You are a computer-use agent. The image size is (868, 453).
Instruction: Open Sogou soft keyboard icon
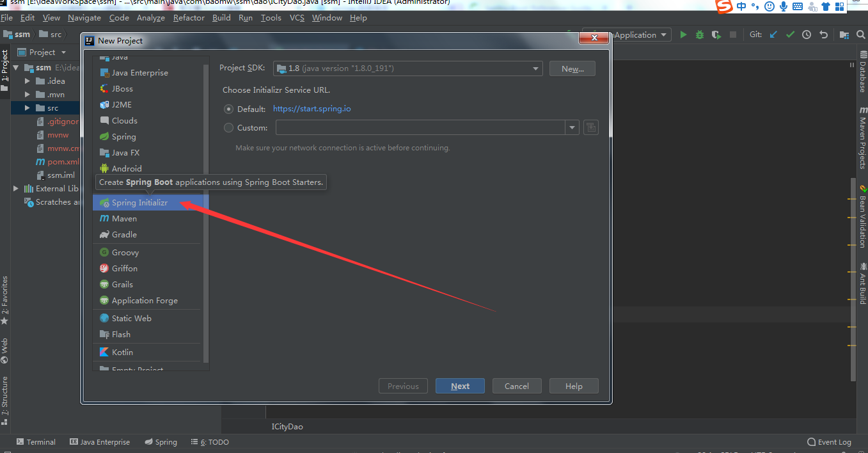click(x=798, y=6)
